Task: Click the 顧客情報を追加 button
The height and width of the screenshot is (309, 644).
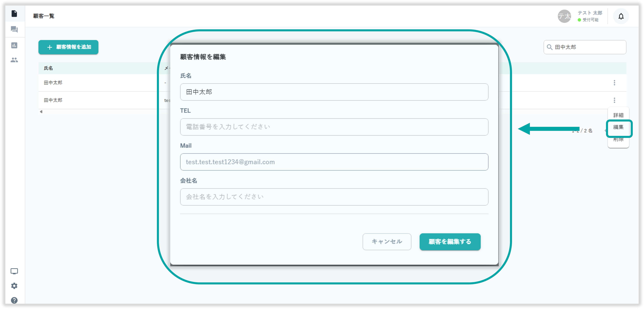Action: point(68,47)
